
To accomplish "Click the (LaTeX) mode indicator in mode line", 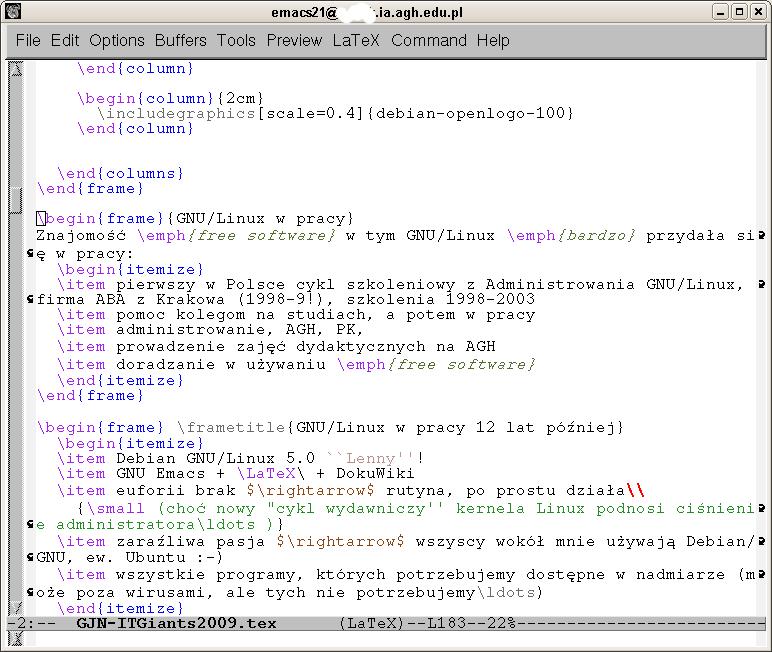I will 371,623.
